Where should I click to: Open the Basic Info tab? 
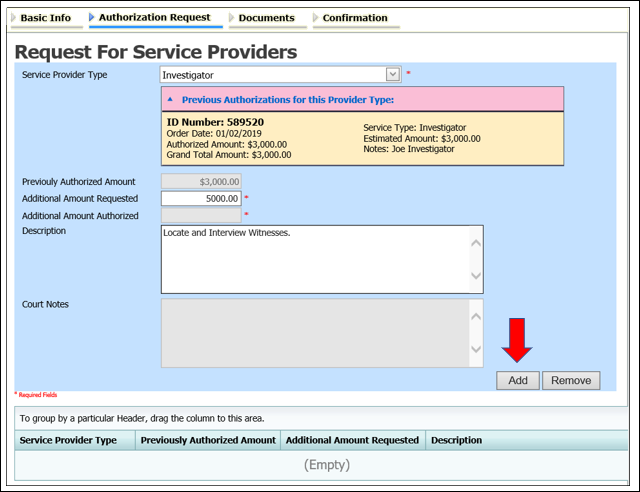pyautogui.click(x=45, y=18)
